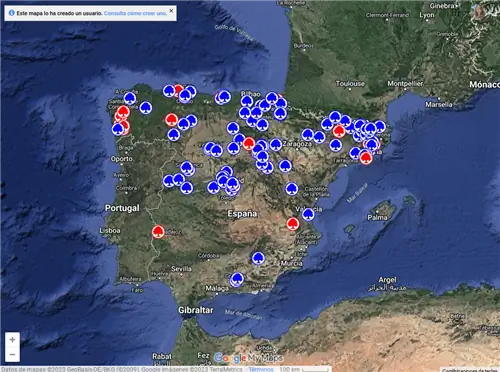This screenshot has width=500, height=372.
Task: Select red marker between Zaragoza and Tarragona
Action: point(339,131)
